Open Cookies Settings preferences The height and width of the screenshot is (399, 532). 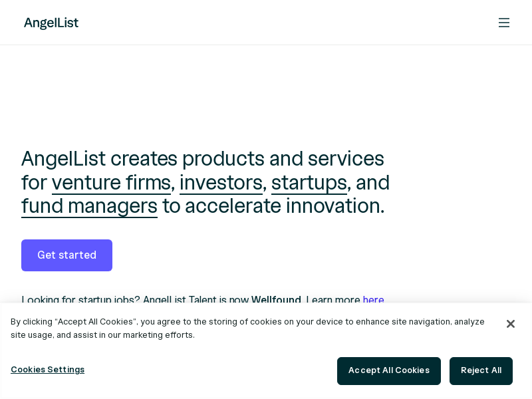[x=47, y=370]
